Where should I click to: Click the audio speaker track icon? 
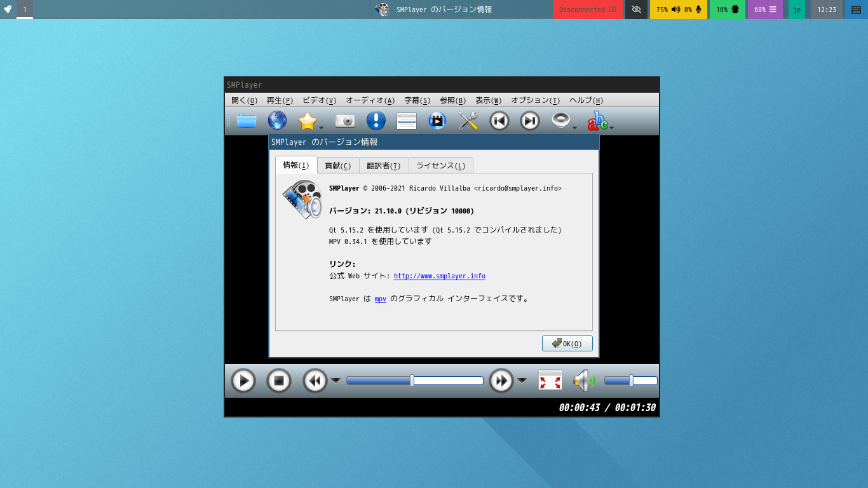560,121
